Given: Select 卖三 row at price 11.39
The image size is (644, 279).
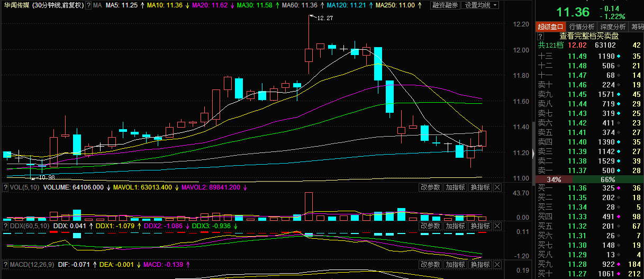Looking at the screenshot, I should coord(589,151).
